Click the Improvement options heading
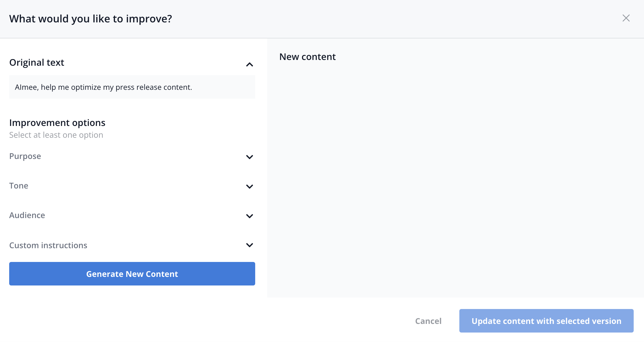Image resolution: width=644 pixels, height=342 pixels. pos(57,123)
